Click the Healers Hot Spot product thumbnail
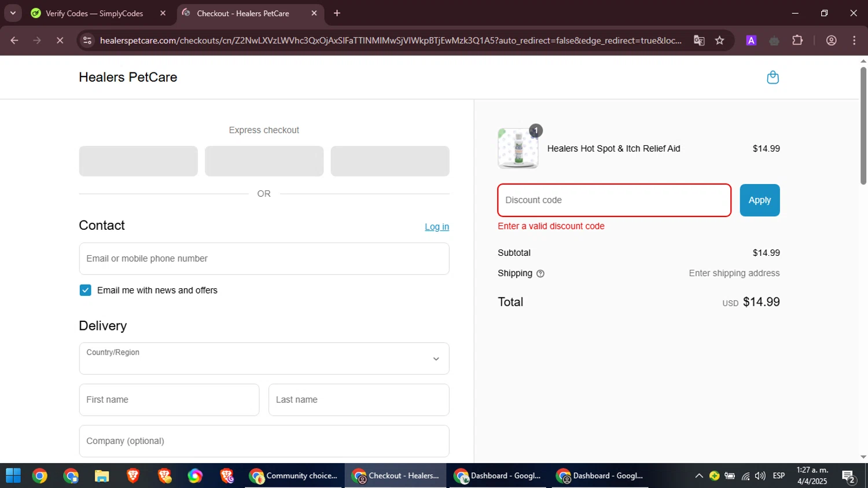This screenshot has width=868, height=488. click(x=518, y=148)
